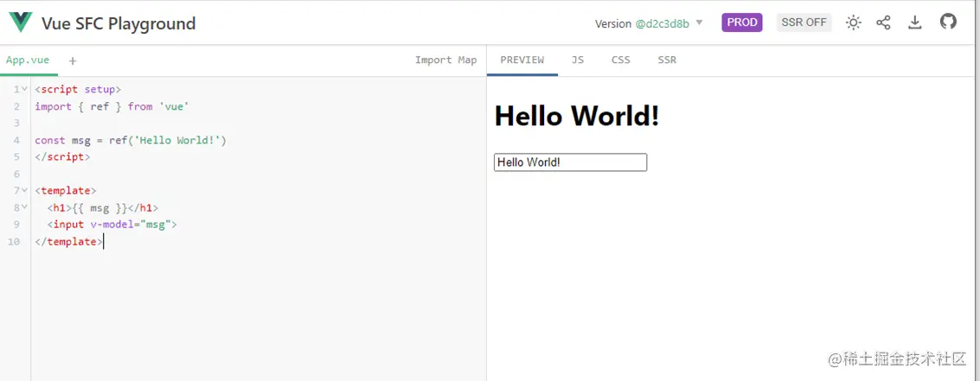Image resolution: width=980 pixels, height=381 pixels.
Task: Click the <template> opening tag line
Action: [x=66, y=190]
